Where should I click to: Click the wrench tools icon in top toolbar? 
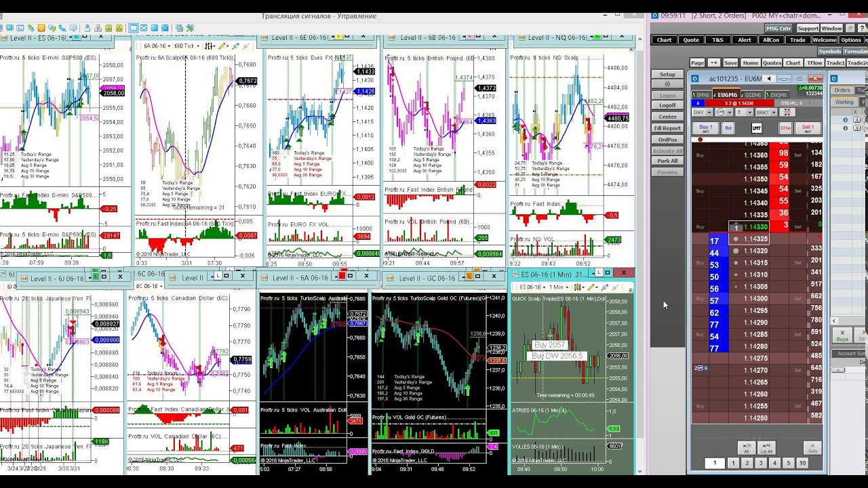point(190,28)
